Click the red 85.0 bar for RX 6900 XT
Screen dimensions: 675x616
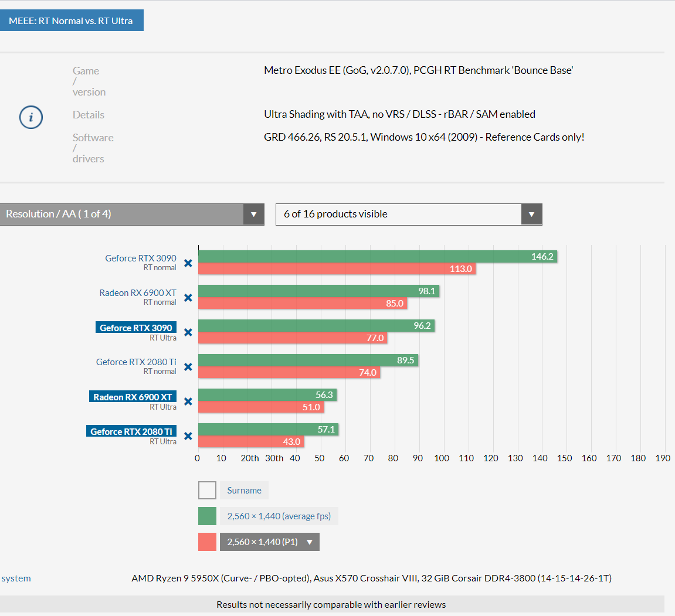303,303
